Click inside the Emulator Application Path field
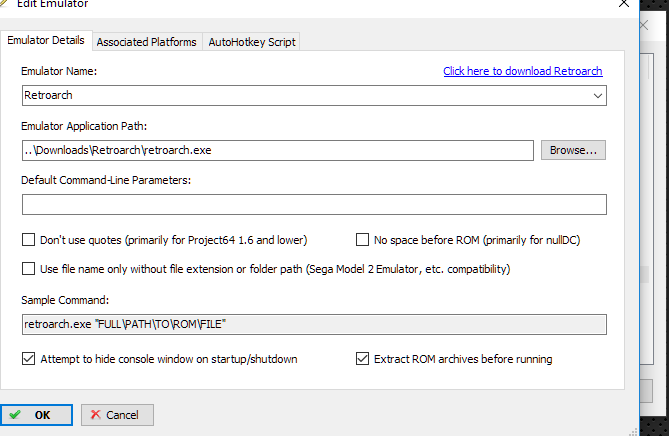Screen dimensions: 669x436 pos(277,150)
